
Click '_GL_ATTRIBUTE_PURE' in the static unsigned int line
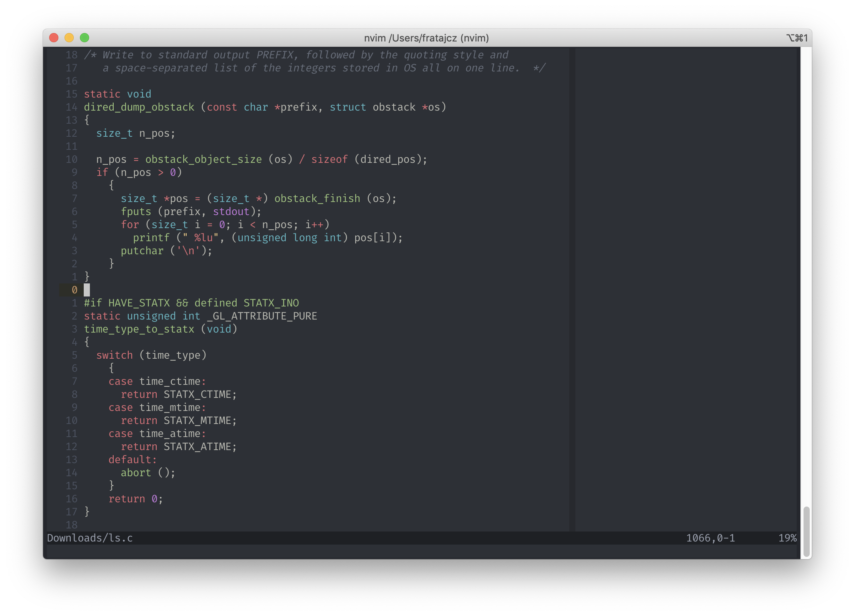pos(262,316)
